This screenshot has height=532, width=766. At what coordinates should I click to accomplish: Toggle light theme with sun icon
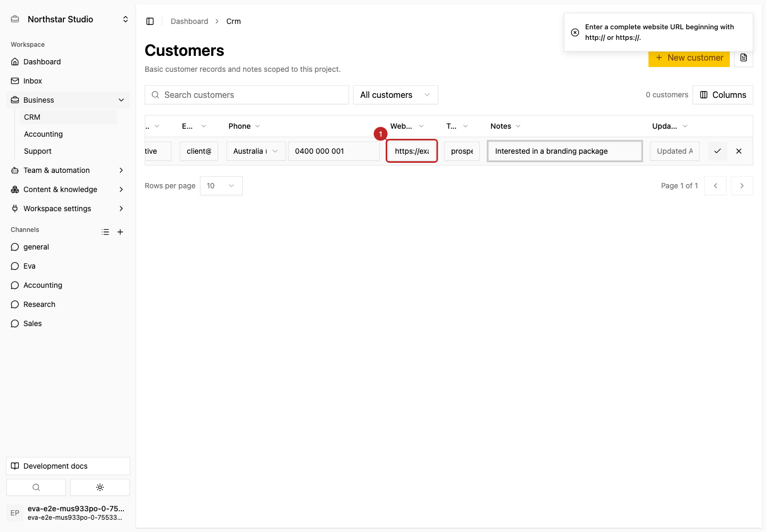100,487
